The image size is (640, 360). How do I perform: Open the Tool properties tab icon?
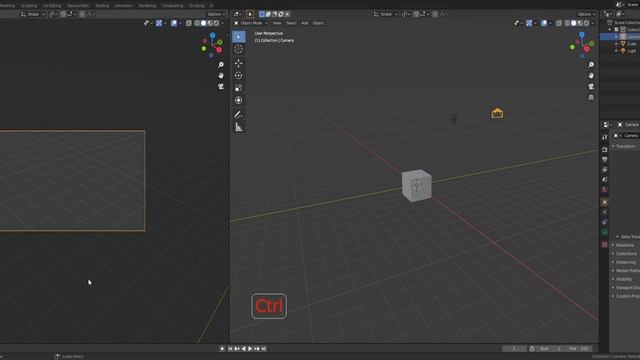pyautogui.click(x=604, y=137)
